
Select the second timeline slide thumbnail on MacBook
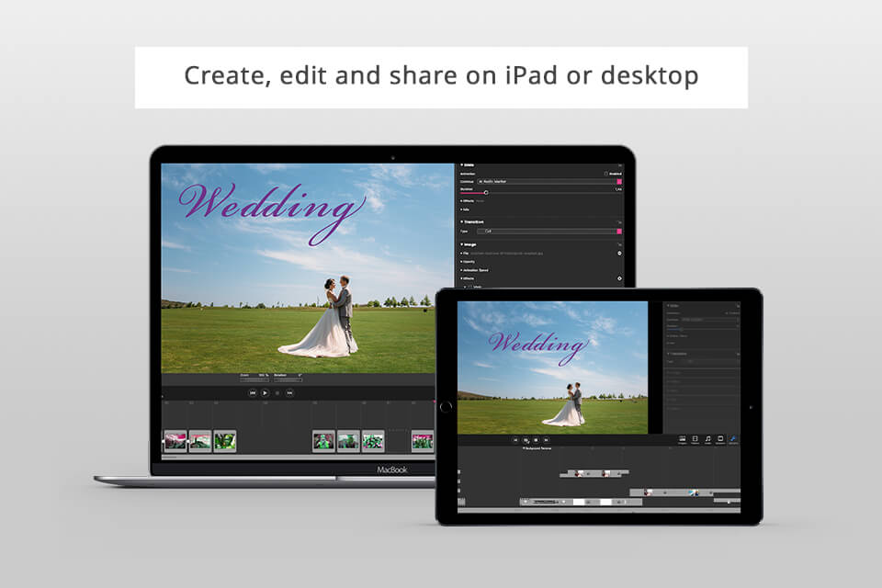coord(200,441)
